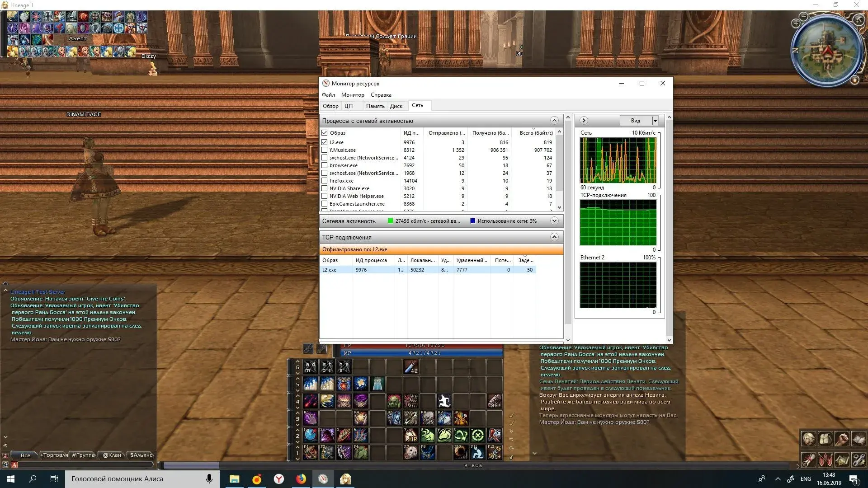Screen dimensions: 868x488
Task: Use the F7 mask skill on hotbar 1
Action: coord(410,452)
